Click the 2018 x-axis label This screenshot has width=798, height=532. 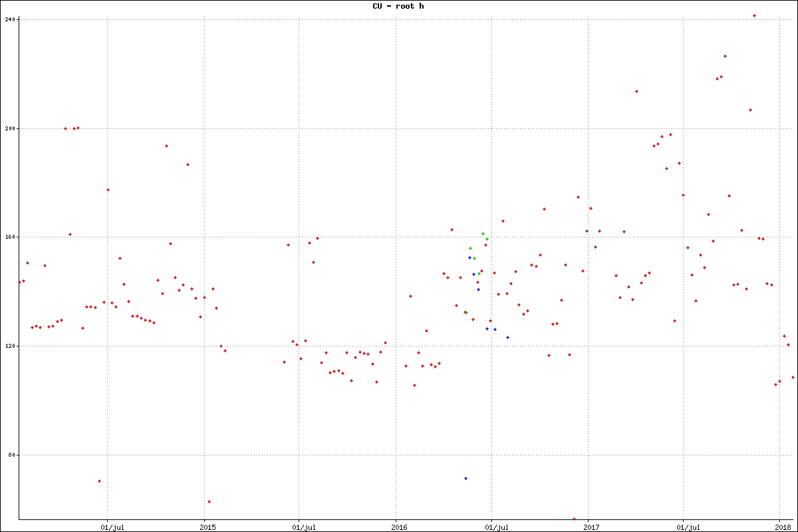click(x=782, y=527)
